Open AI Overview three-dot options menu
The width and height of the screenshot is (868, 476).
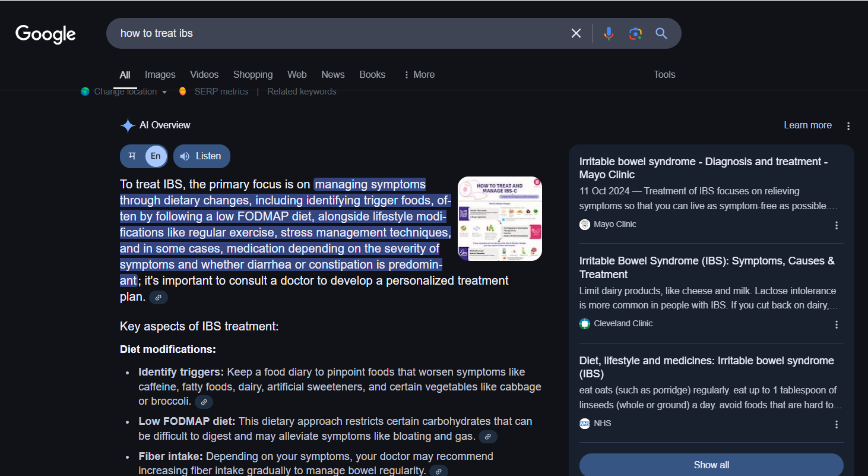point(848,126)
